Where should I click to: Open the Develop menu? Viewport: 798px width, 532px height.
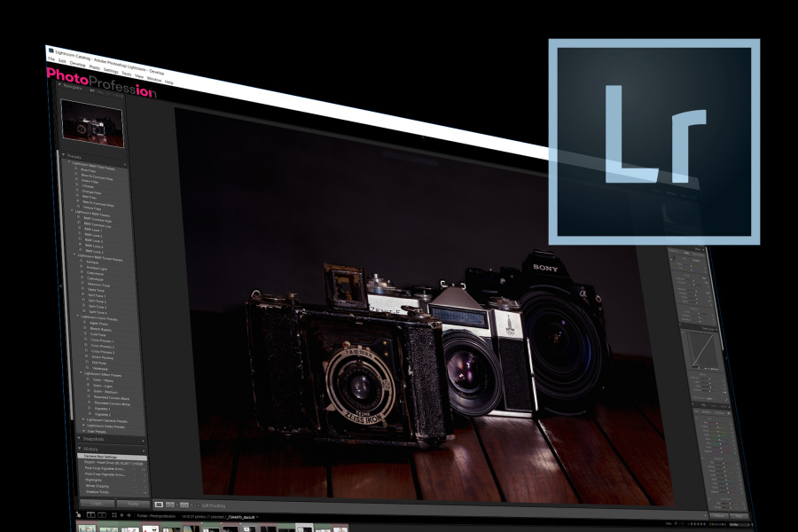click(77, 64)
